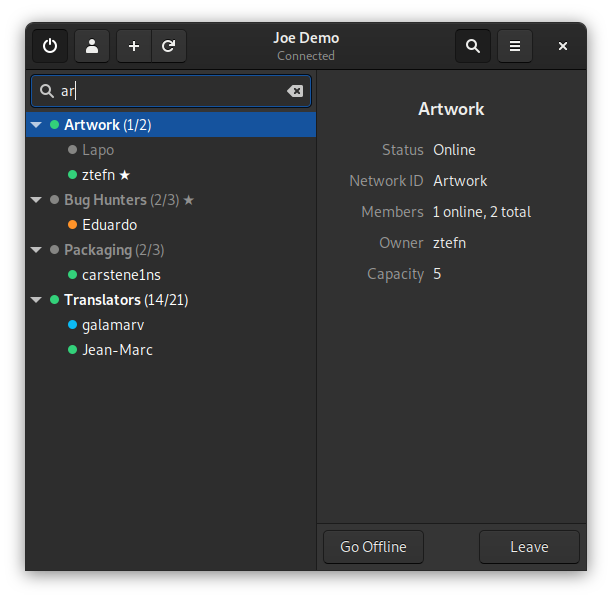Click the plus add network icon
Viewport: 612px width, 599px height.
pos(134,46)
